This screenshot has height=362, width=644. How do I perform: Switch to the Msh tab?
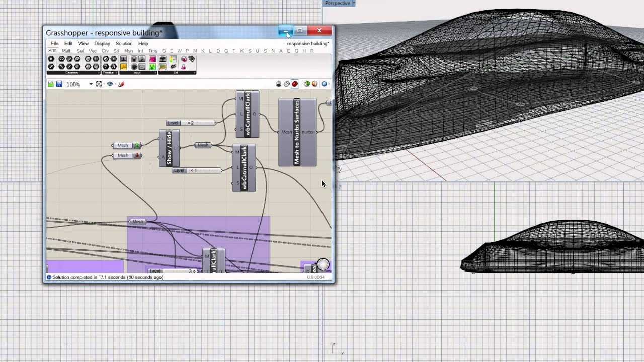point(129,51)
